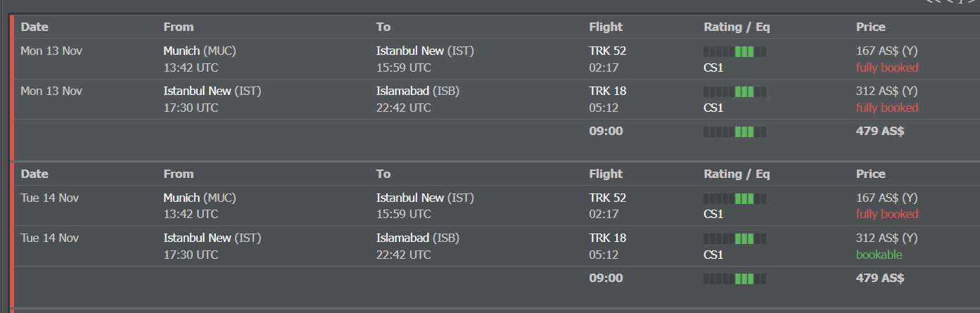This screenshot has width=980, height=313.
Task: Click the green bookable status on Tue 14 Nov
Action: (879, 255)
